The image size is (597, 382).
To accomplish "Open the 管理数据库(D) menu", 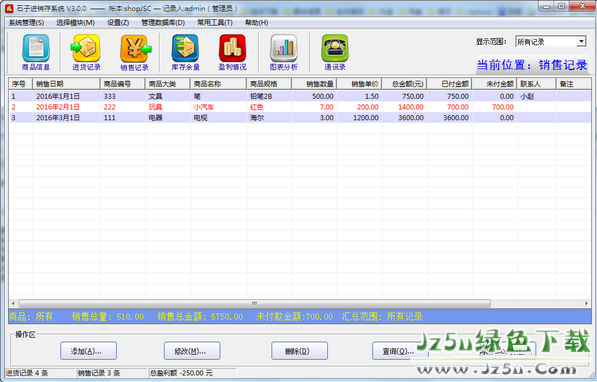I will [x=163, y=23].
